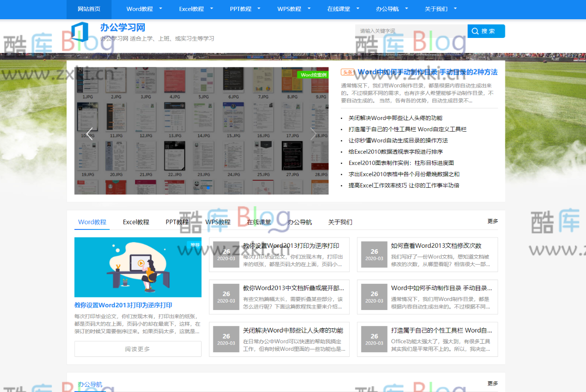Click the green Word宏案例 label on the slide
The image size is (586, 392).
[x=313, y=74]
